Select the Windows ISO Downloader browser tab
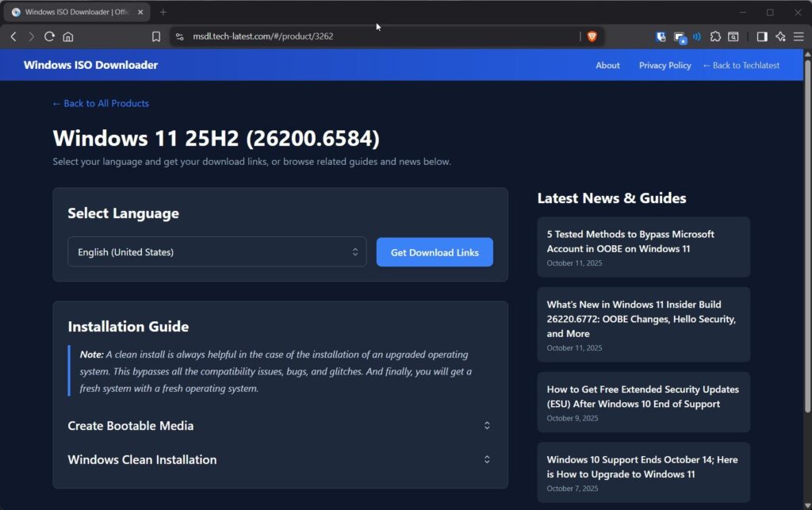812x510 pixels. [x=77, y=12]
